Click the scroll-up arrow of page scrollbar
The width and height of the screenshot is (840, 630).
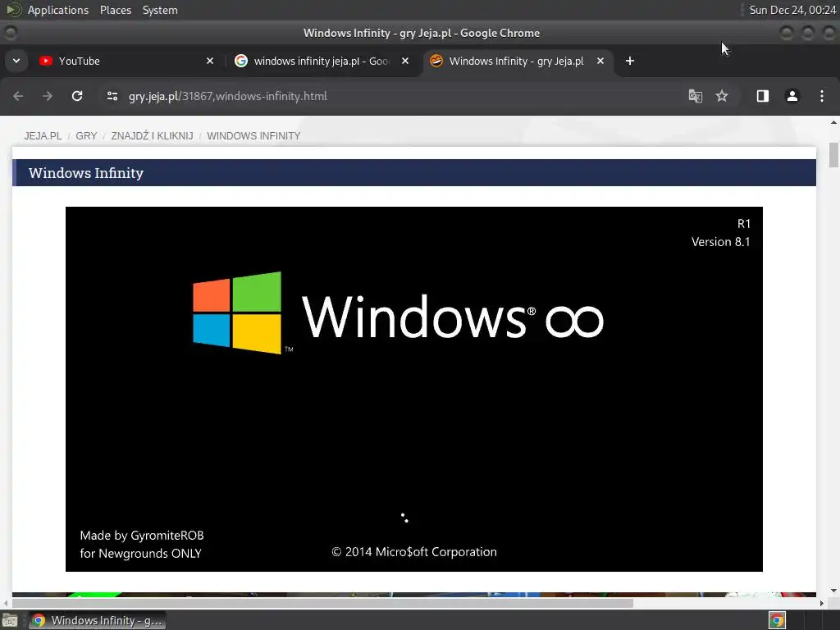[x=833, y=123]
